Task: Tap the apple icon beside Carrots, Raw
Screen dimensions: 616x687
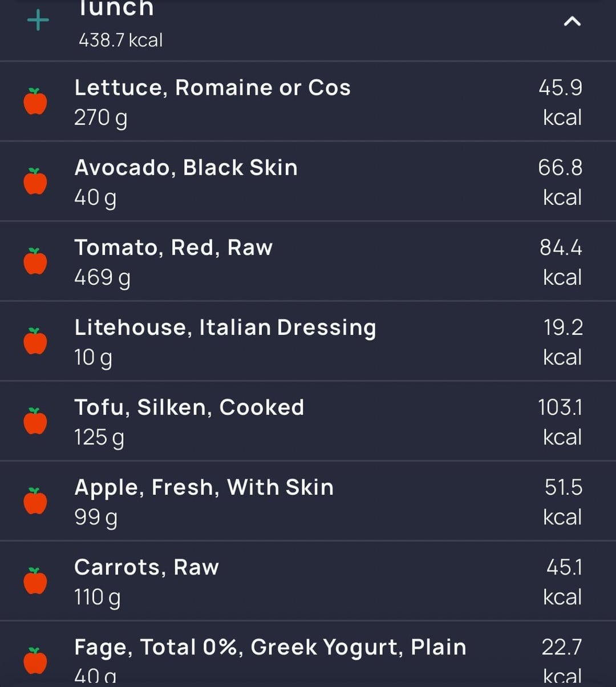Action: [x=35, y=581]
